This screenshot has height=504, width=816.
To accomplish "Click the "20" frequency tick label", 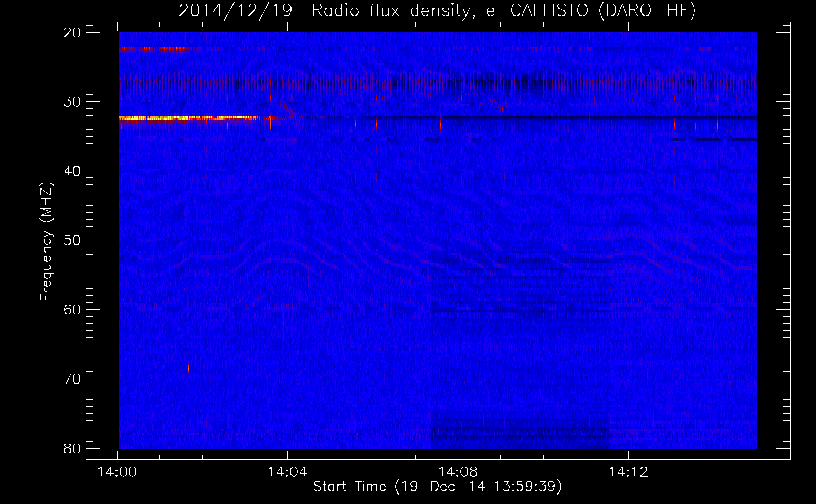I will [x=72, y=33].
